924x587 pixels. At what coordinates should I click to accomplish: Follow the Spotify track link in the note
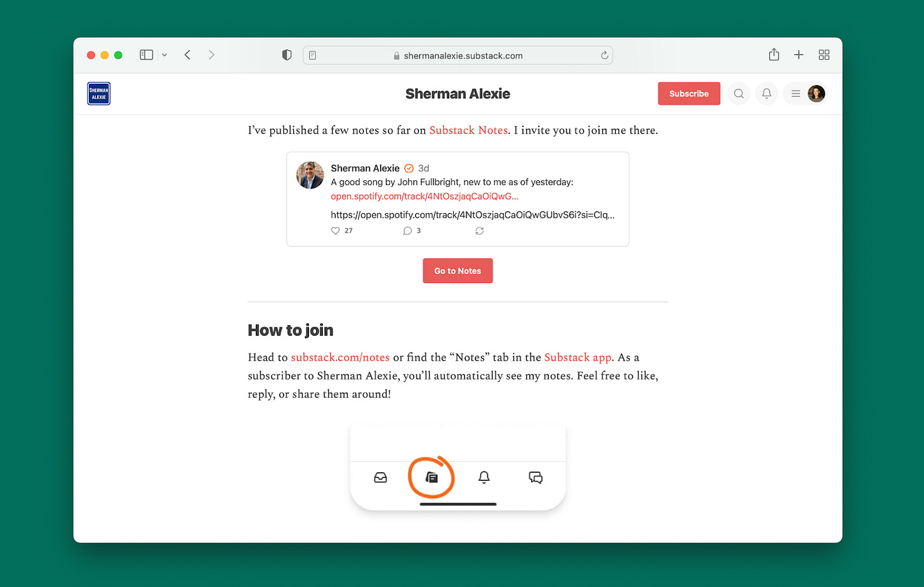(424, 196)
